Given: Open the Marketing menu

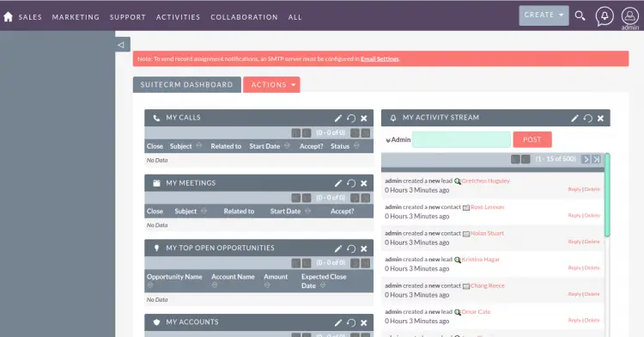Looking at the screenshot, I should (x=76, y=17).
